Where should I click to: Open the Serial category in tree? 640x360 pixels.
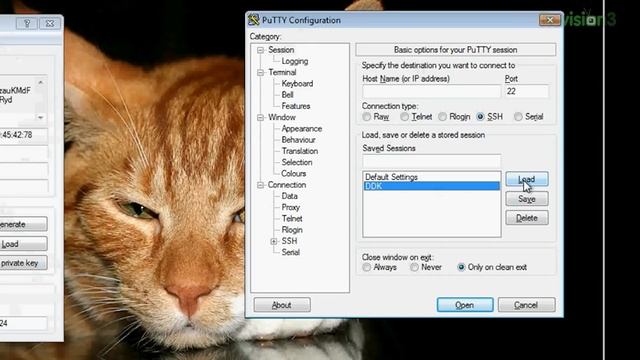[x=291, y=252]
